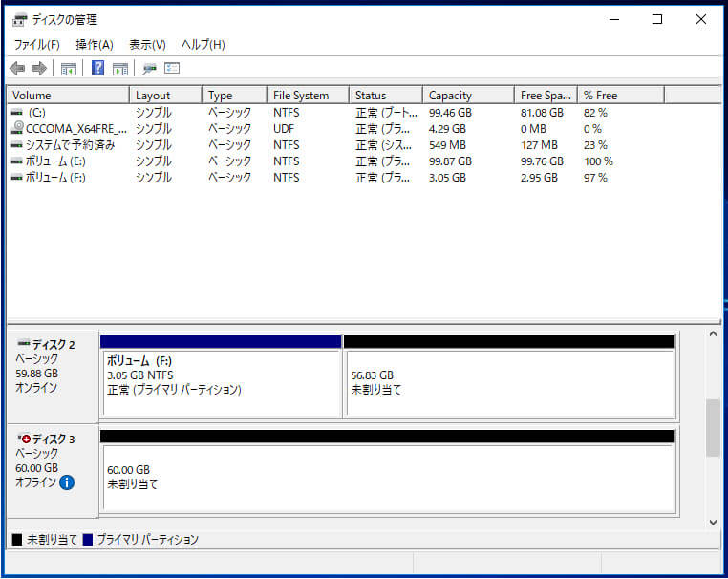Open the 操作(A) menu
This screenshot has width=728, height=579.
tap(95, 45)
